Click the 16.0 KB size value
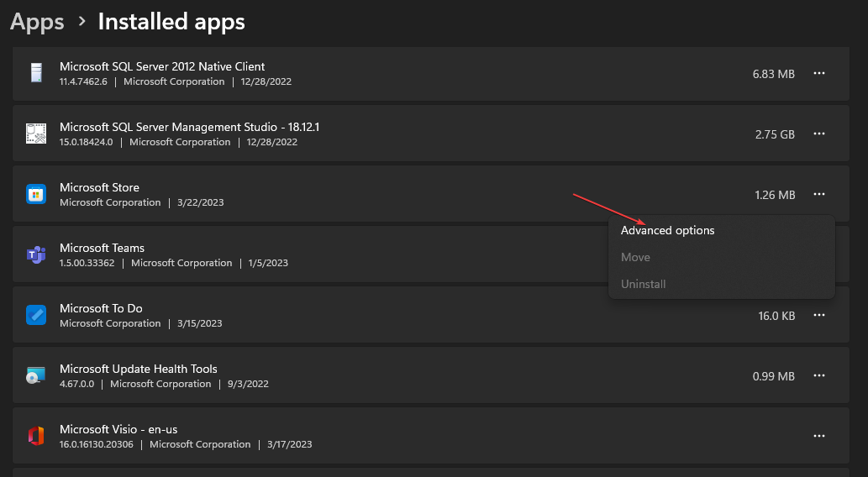 tap(776, 316)
